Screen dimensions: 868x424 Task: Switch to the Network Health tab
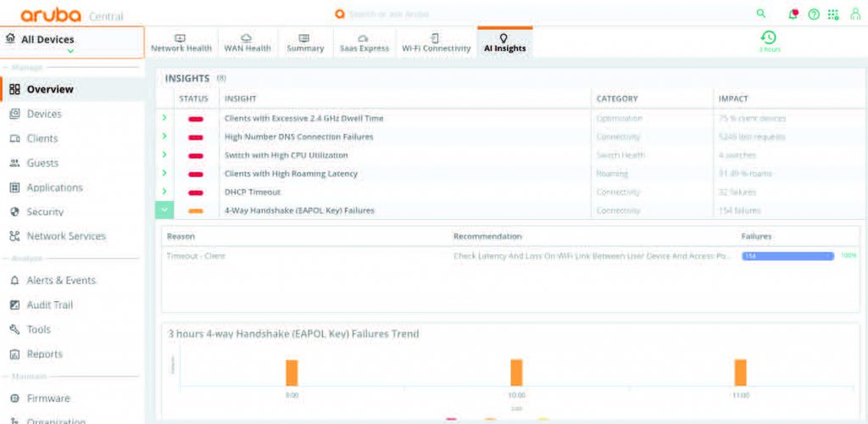tap(181, 42)
